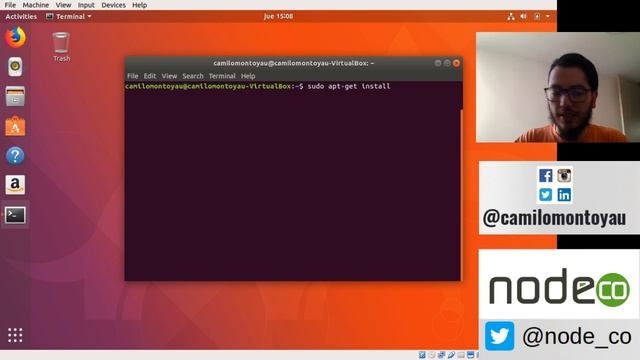Open the volume speaker icon in top bar
This screenshot has width=640, height=360.
tap(523, 16)
